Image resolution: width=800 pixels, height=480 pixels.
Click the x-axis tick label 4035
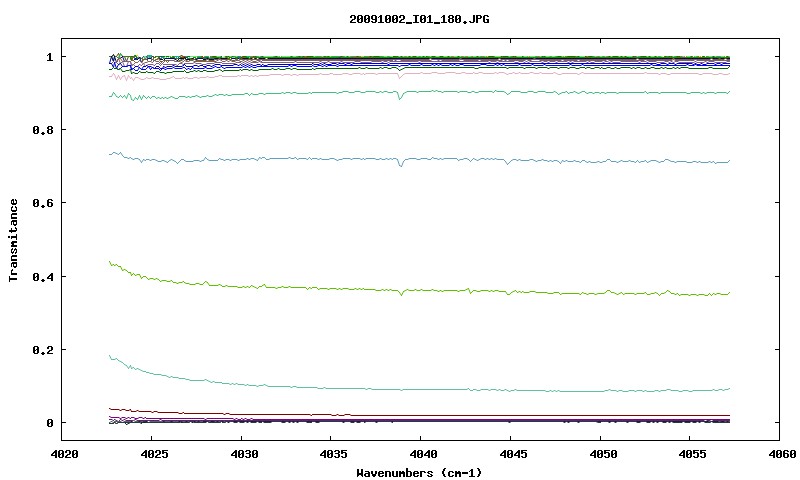point(334,454)
